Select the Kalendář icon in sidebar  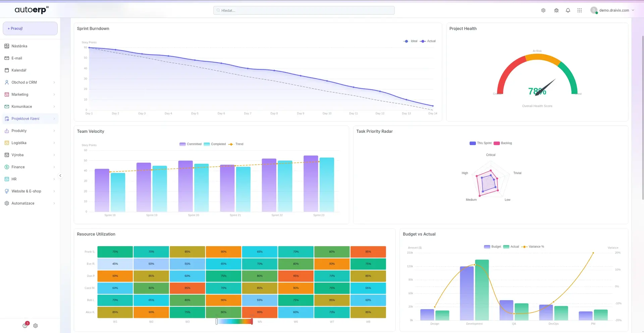(x=7, y=70)
